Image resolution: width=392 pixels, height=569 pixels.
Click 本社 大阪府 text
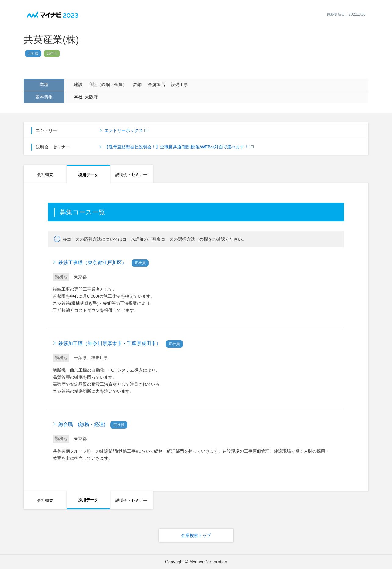tap(86, 97)
